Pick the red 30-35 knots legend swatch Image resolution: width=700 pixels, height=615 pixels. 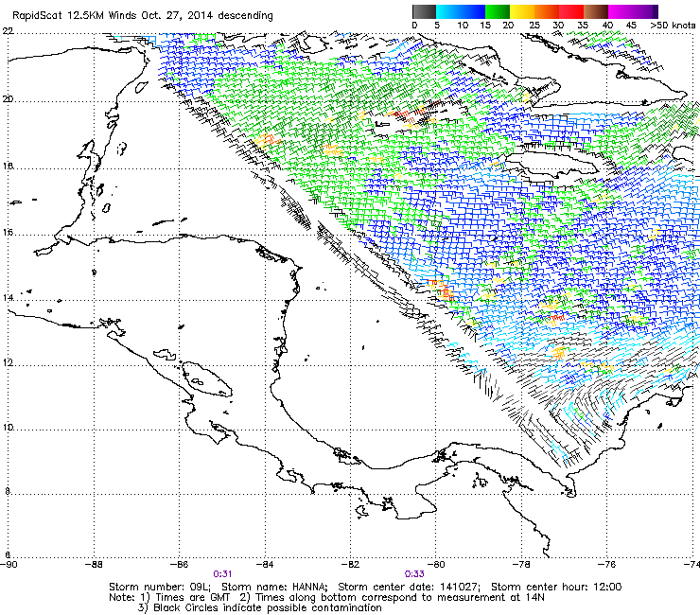[x=571, y=11]
